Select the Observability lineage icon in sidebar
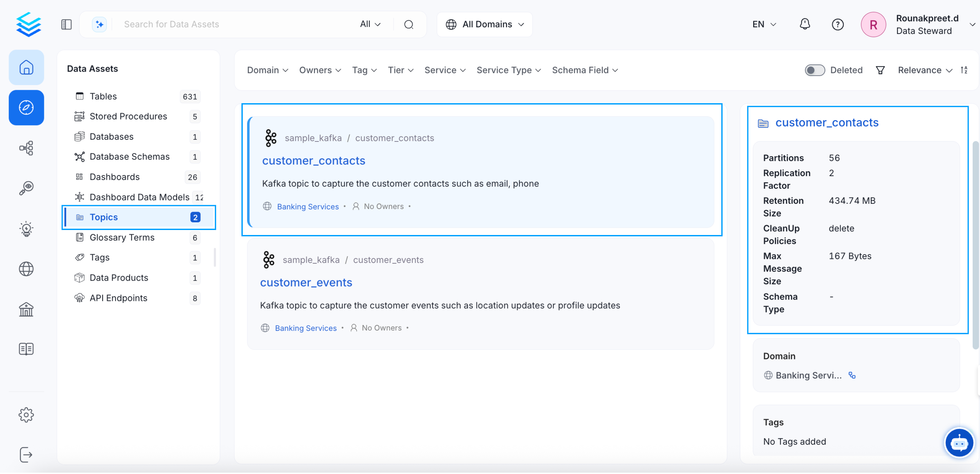The width and height of the screenshot is (980, 474). click(x=26, y=148)
